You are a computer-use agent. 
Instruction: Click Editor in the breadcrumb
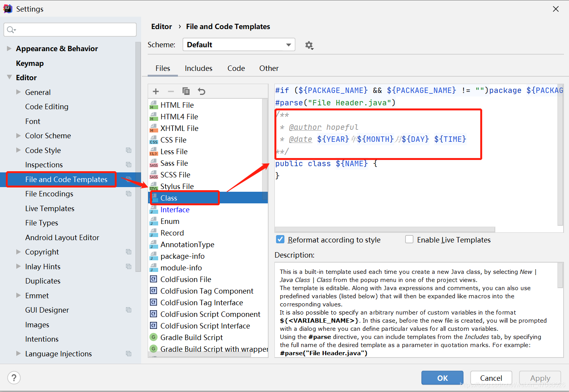(x=162, y=26)
